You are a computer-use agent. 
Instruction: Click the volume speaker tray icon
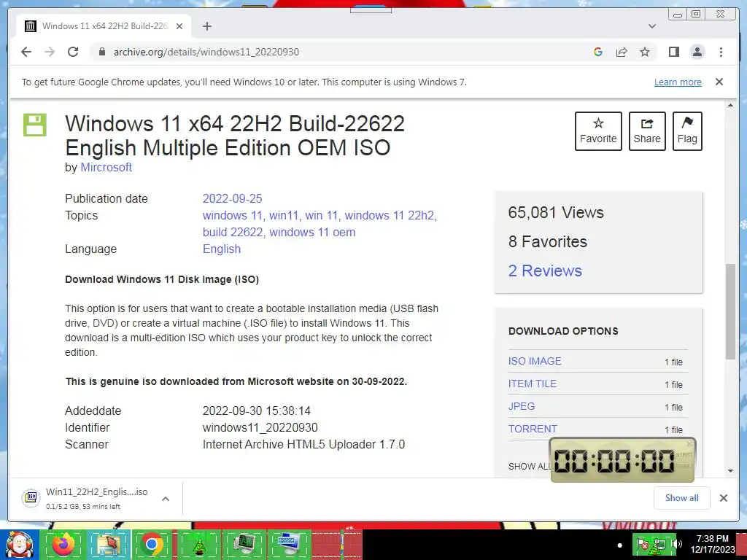(x=676, y=544)
